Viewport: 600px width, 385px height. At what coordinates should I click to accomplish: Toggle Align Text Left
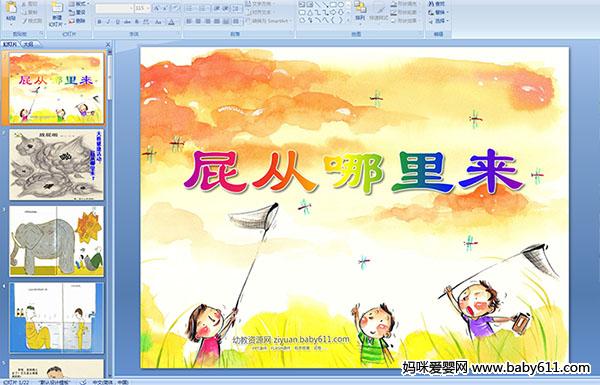189,21
